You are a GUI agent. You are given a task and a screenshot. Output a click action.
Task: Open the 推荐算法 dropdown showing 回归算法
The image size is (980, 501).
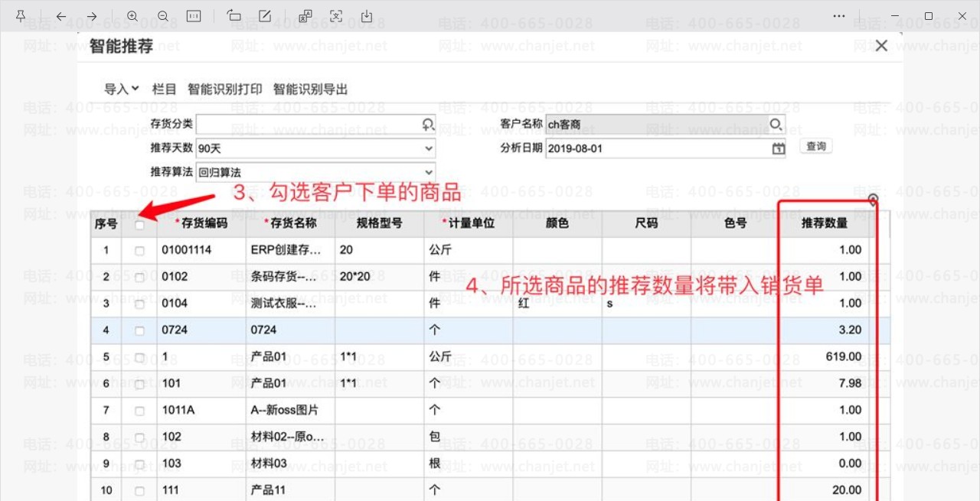pyautogui.click(x=316, y=172)
